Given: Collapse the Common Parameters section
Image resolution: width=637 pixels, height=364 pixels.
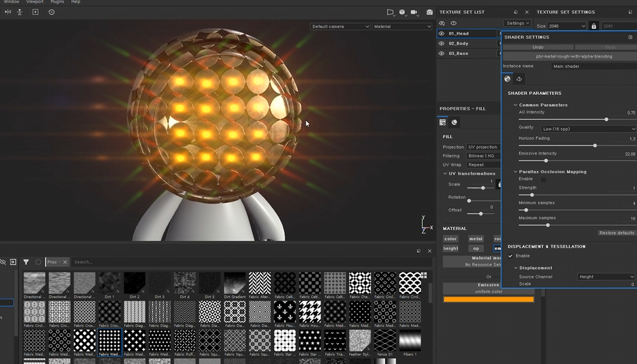Looking at the screenshot, I should click(x=516, y=105).
